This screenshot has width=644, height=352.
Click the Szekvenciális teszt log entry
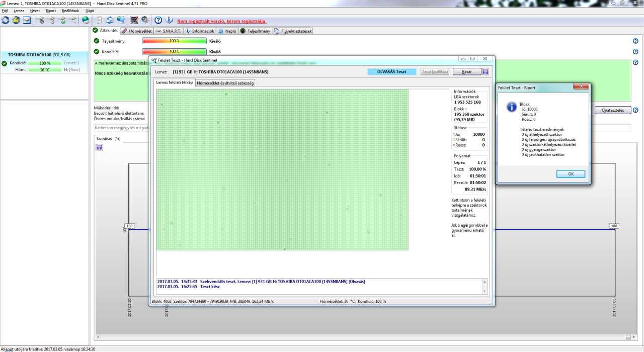[x=261, y=282]
